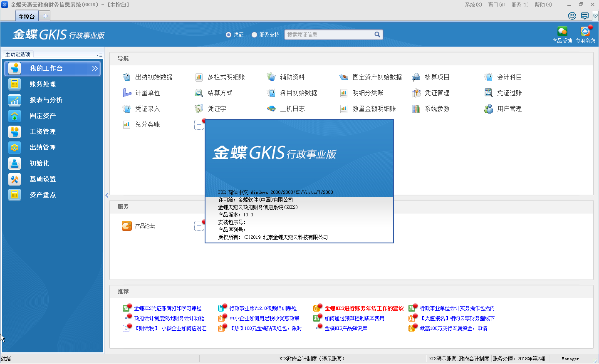Select 基础设置 in the sidebar
The height and width of the screenshot is (364, 599).
click(53, 179)
